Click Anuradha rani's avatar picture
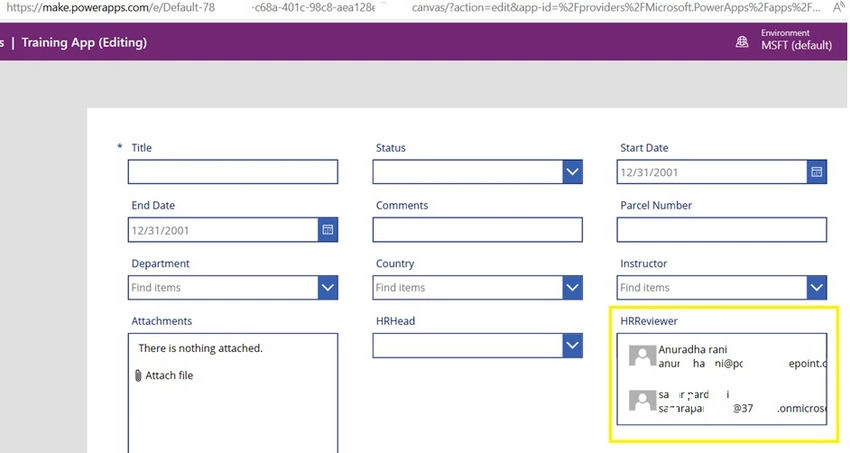 coord(642,356)
